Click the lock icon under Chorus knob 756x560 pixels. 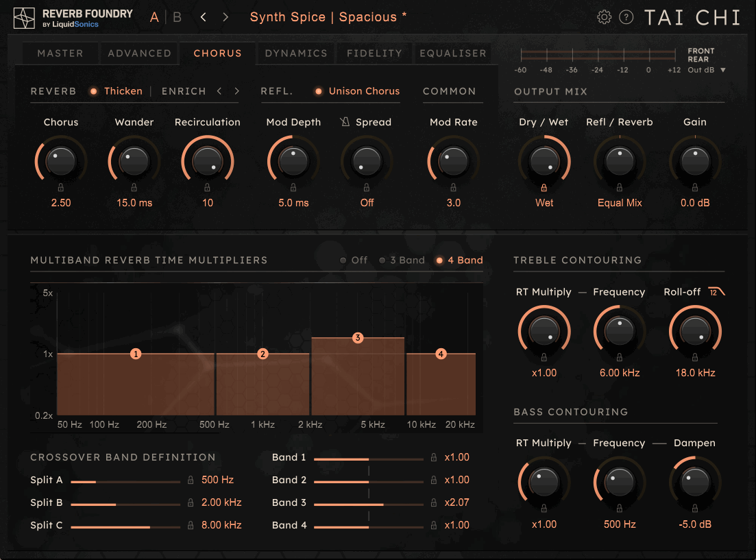[60, 187]
